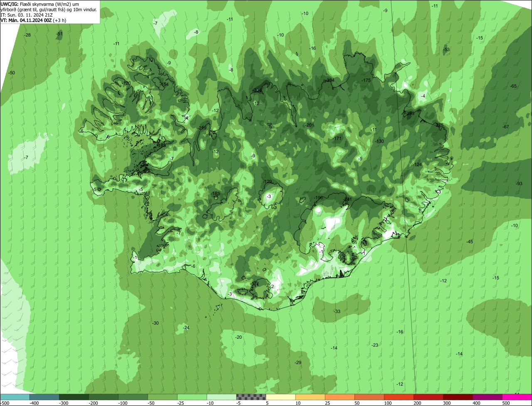Select the -200 to -100 dark green swatch
The image size is (532, 406).
pyautogui.click(x=103, y=397)
